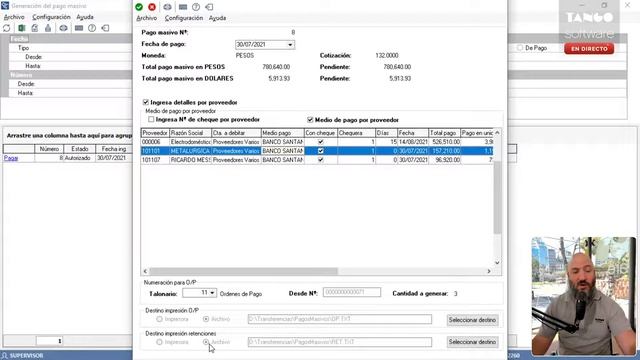640x360 pixels.
Task: Click fecha cell '14/08/2021'
Action: tap(413, 142)
